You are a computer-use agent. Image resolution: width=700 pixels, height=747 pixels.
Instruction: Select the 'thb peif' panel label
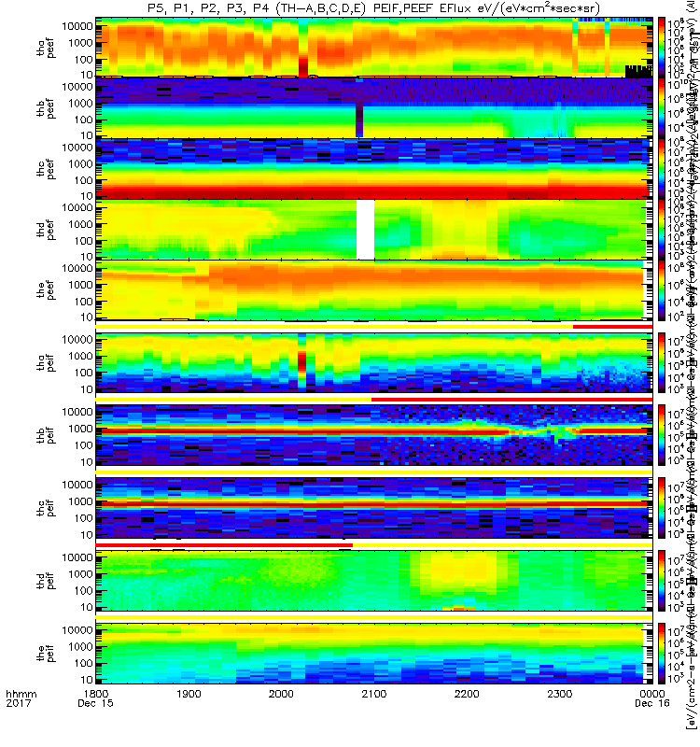tap(46, 434)
